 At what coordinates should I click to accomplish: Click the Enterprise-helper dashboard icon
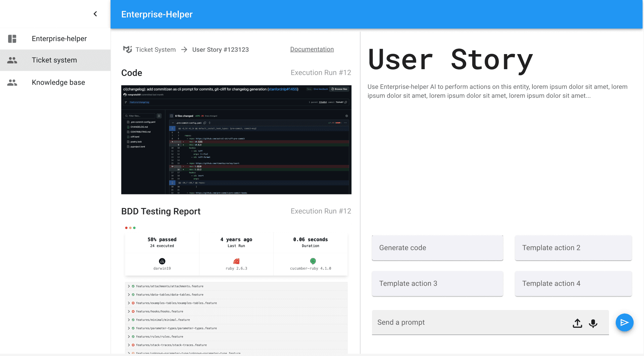tap(12, 39)
